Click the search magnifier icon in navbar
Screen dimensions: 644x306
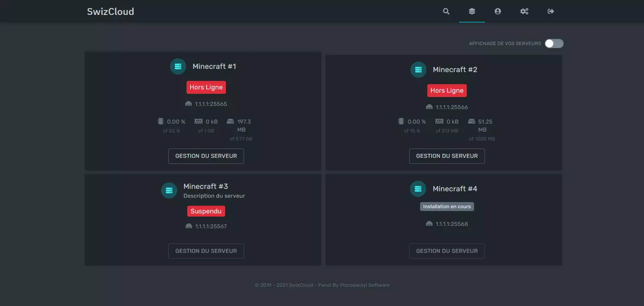click(x=446, y=11)
